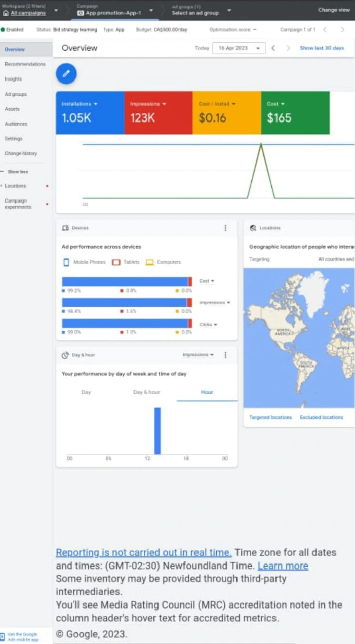
Task: Go to next campaign arrow
Action: coord(342,30)
